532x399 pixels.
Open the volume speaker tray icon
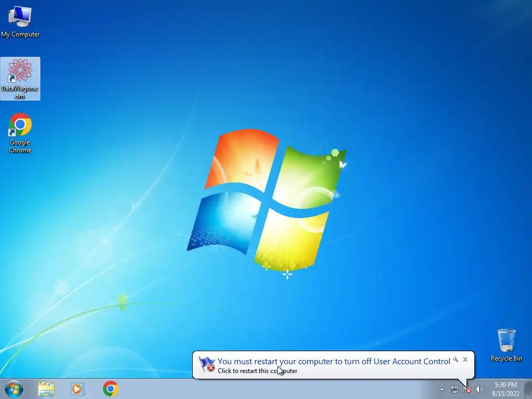click(x=479, y=389)
